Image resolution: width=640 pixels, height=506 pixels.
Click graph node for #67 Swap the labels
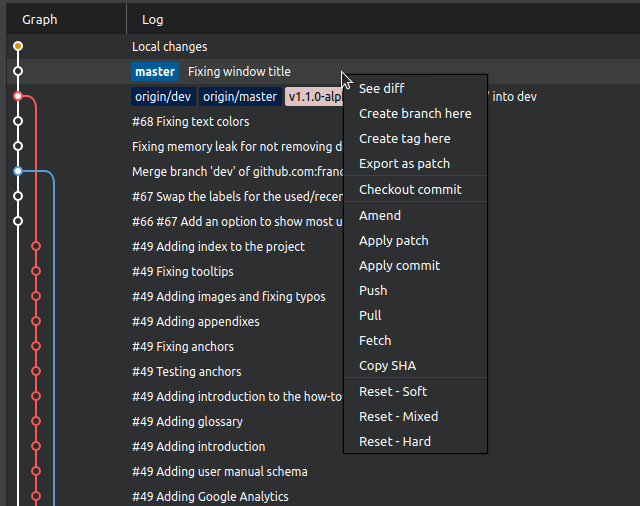click(18, 196)
